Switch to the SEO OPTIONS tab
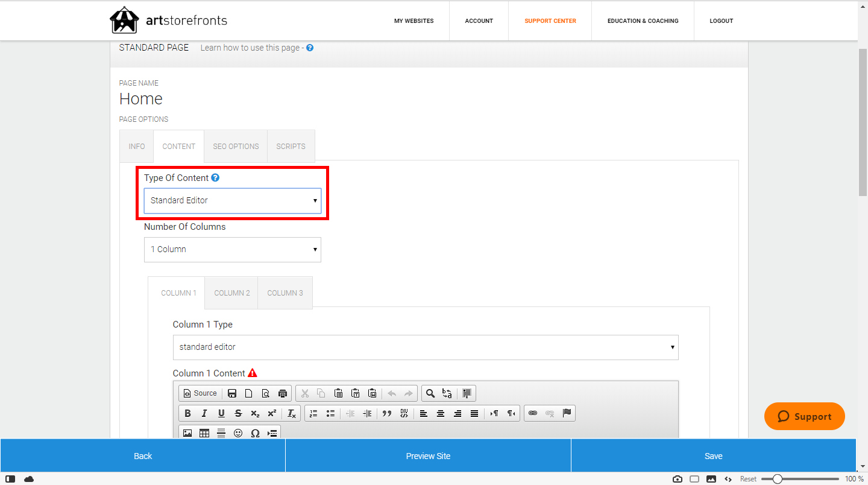The image size is (868, 485). pyautogui.click(x=236, y=146)
